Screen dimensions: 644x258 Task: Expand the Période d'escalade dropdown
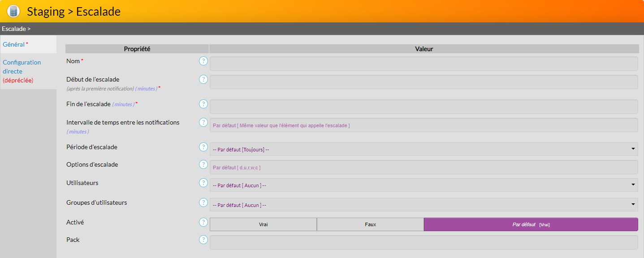click(424, 149)
